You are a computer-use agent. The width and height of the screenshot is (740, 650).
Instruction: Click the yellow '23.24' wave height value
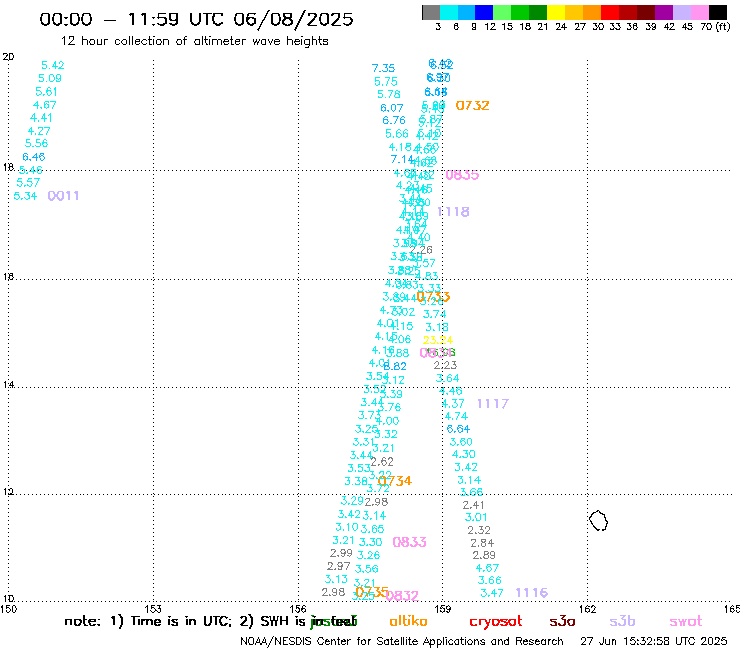(x=437, y=340)
